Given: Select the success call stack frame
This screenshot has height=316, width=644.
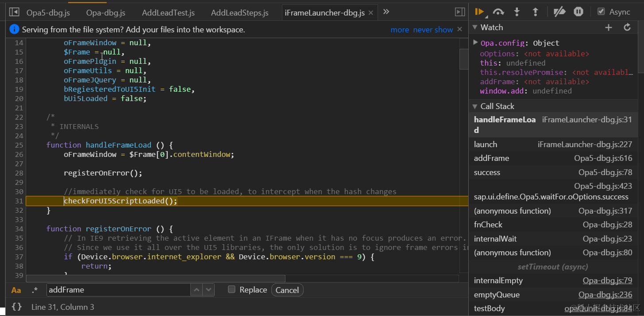Looking at the screenshot, I should (553, 172).
